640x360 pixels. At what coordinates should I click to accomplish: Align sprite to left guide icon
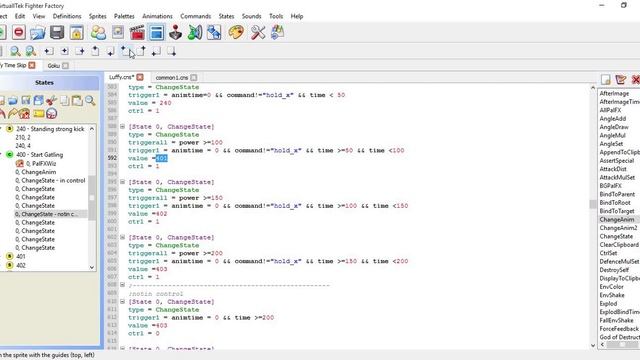(49, 51)
